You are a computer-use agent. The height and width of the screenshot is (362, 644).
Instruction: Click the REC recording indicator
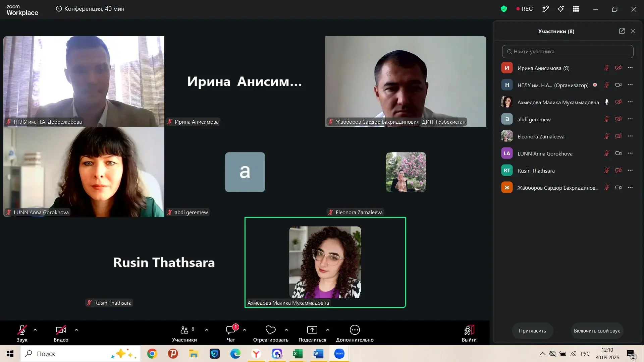click(525, 9)
